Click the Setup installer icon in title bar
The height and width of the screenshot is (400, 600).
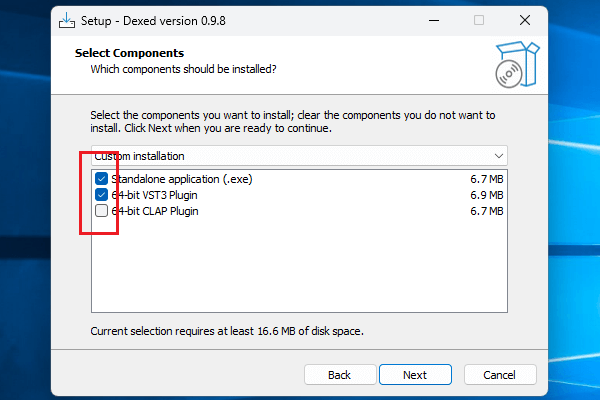(x=68, y=20)
